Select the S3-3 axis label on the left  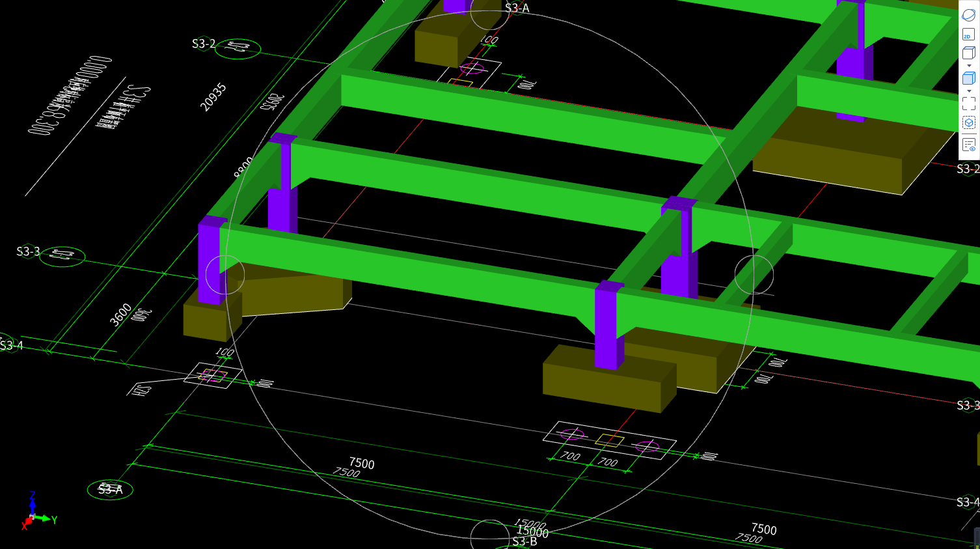28,251
